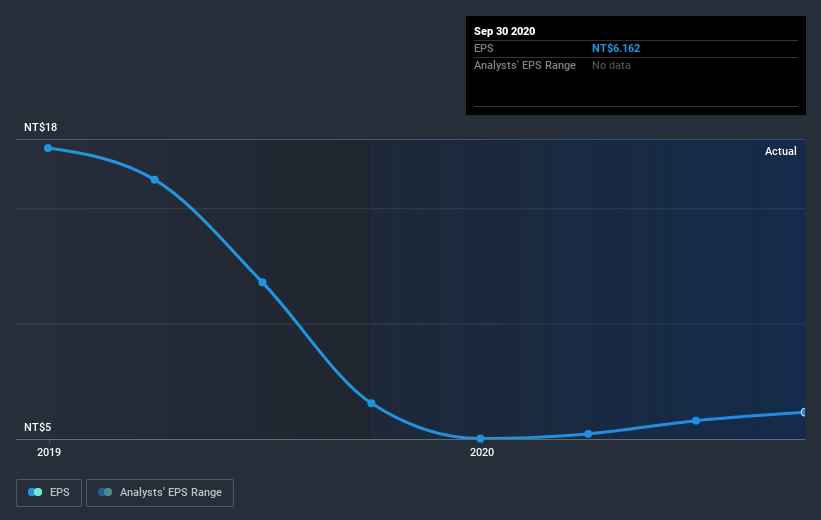Click the Actual region label
821x520 pixels.
click(781, 151)
